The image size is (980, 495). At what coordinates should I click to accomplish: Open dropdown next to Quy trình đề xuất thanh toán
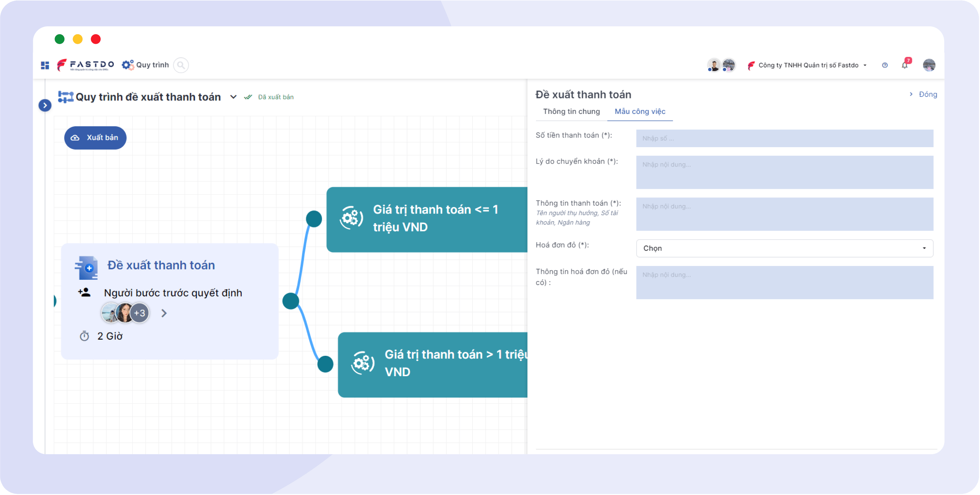click(x=233, y=97)
